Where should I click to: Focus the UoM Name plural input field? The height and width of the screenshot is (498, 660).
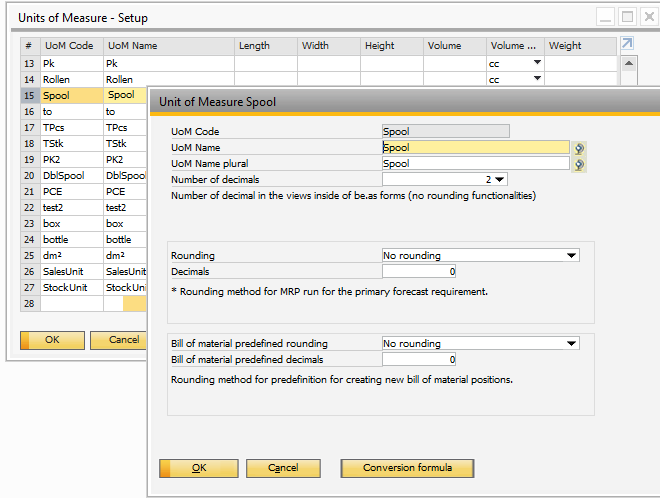(x=475, y=164)
